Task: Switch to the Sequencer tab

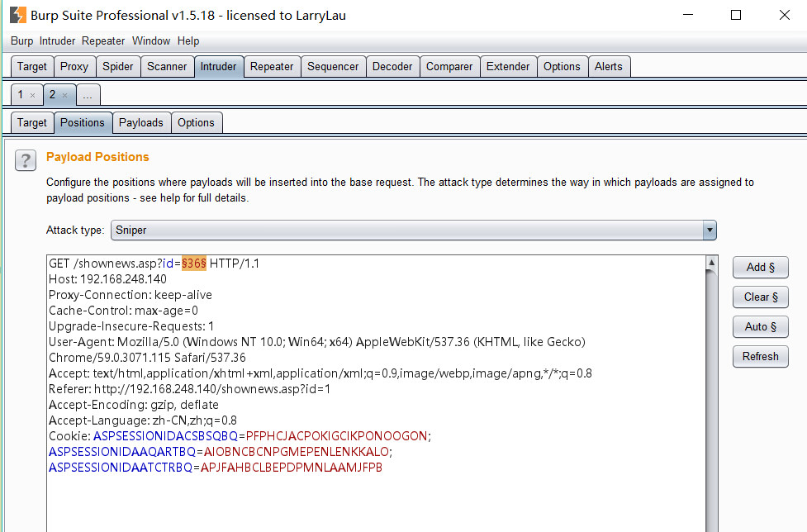Action: [x=333, y=66]
